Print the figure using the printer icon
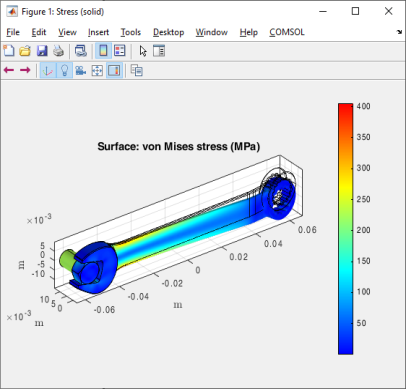Screen dimensions: 406x389 (x=58, y=51)
